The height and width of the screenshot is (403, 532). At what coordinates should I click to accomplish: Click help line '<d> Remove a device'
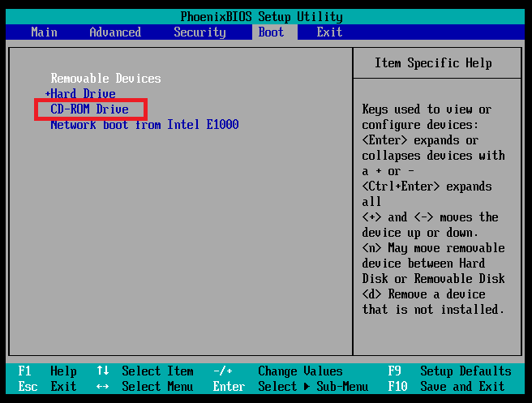coord(423,294)
